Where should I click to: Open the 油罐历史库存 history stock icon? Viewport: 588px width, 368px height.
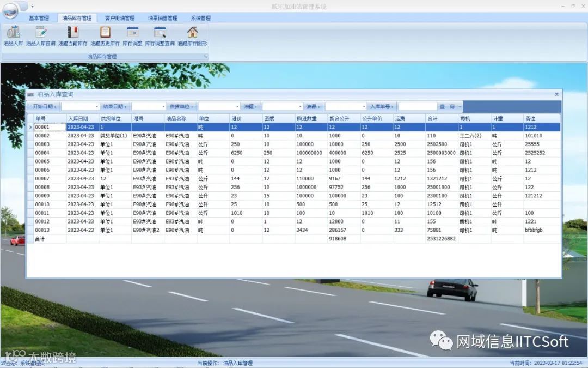point(105,36)
